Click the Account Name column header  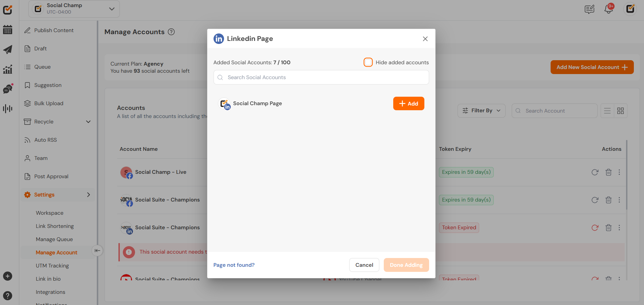click(139, 149)
